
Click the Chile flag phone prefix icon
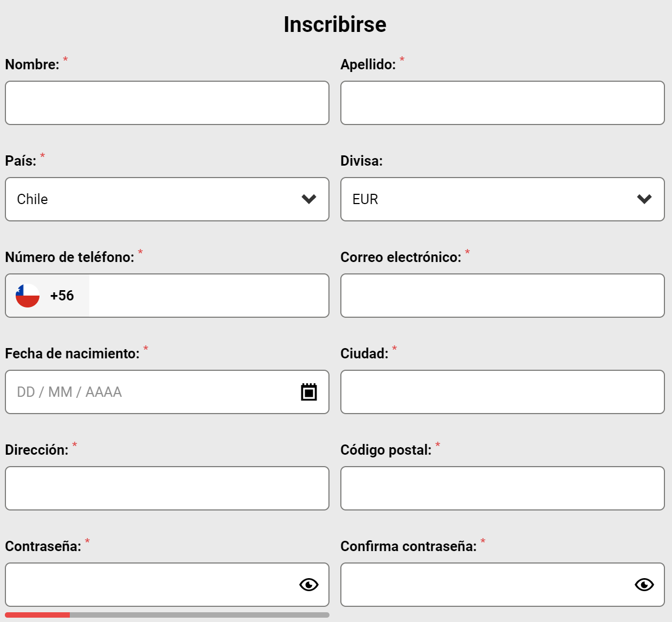(x=28, y=296)
